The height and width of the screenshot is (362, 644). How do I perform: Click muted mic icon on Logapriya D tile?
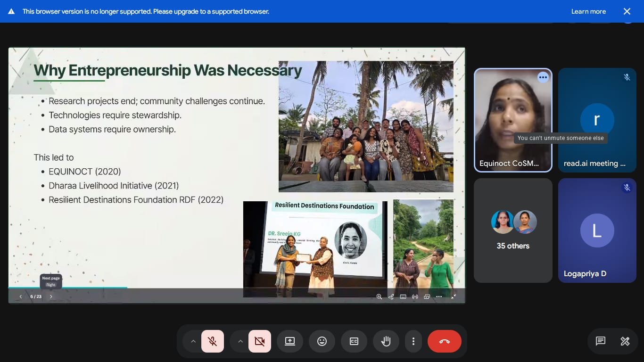(627, 188)
